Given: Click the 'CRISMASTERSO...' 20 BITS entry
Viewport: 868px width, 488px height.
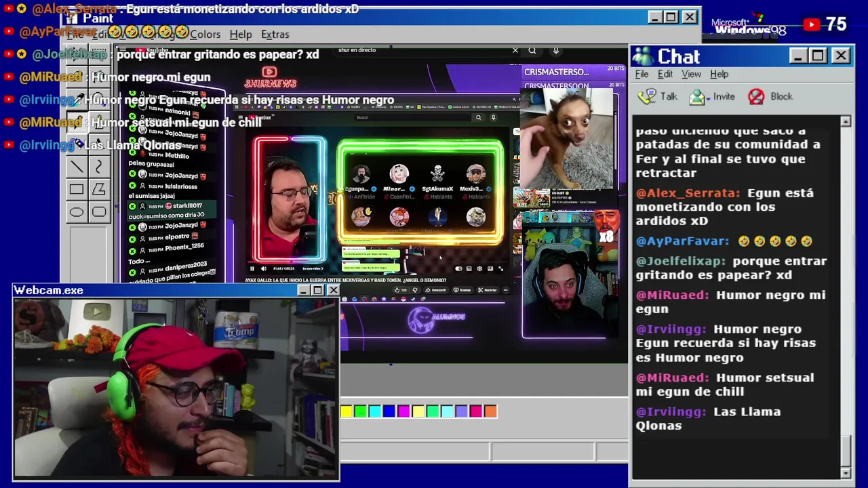Looking at the screenshot, I should tap(573, 72).
